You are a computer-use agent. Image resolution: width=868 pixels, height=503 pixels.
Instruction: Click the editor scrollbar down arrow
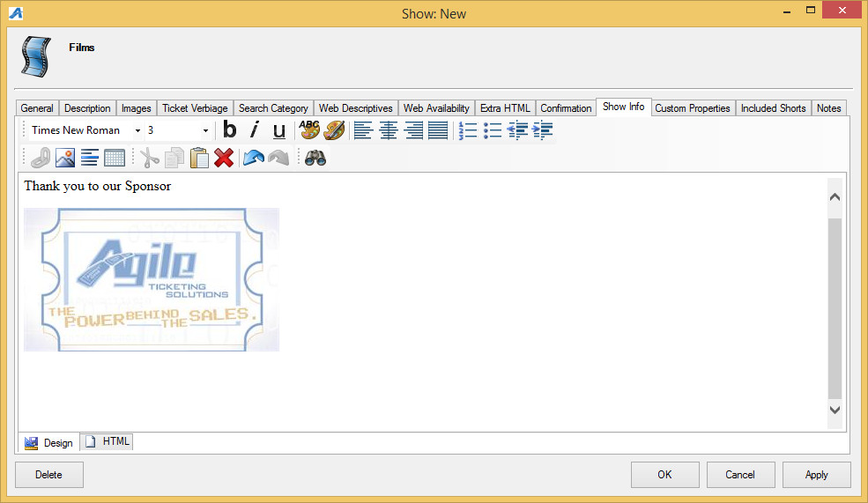(835, 410)
